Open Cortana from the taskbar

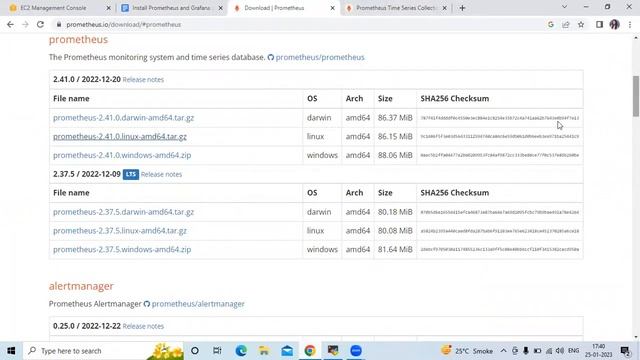195,351
